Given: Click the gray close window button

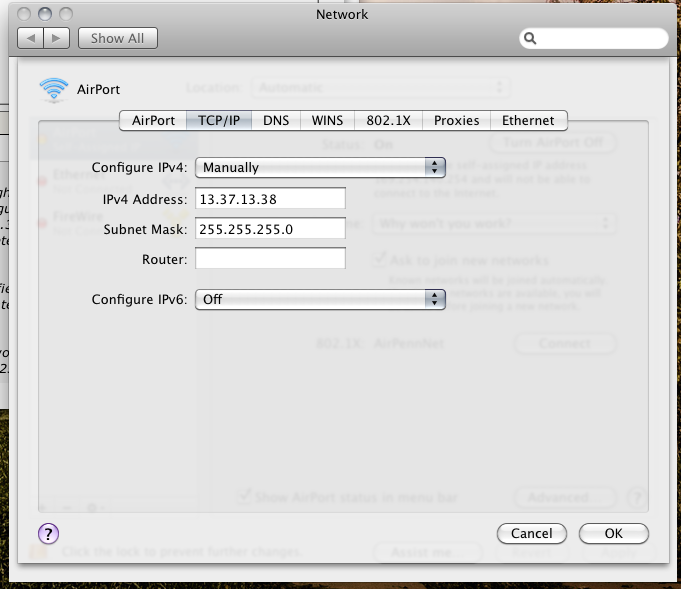Looking at the screenshot, I should [x=24, y=14].
